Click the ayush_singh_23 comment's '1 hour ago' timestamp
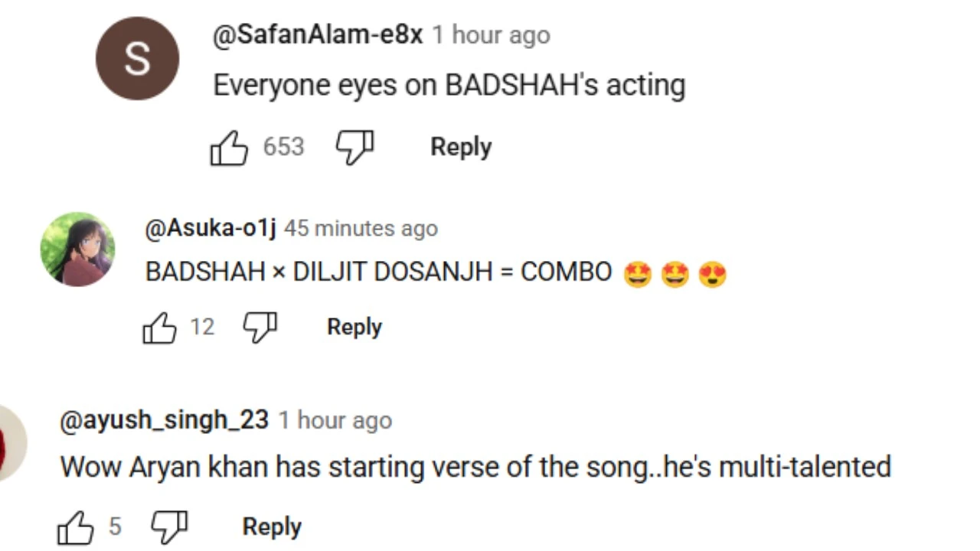The image size is (980, 551). (335, 420)
